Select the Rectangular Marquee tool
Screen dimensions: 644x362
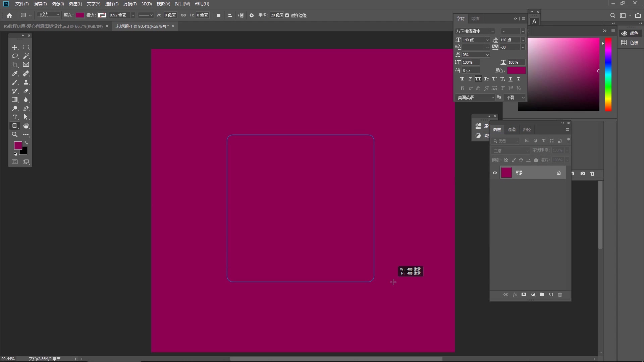click(x=26, y=48)
